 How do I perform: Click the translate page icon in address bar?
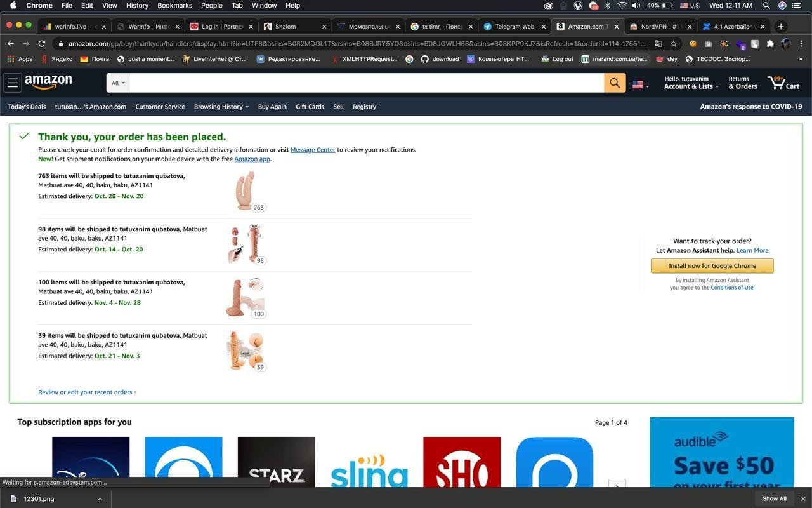pos(658,44)
